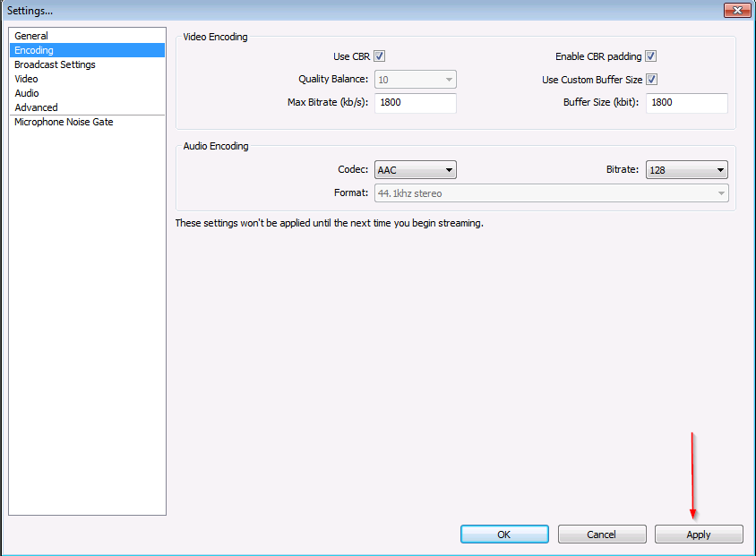This screenshot has height=556, width=756.
Task: Select General settings category
Action: (x=31, y=36)
